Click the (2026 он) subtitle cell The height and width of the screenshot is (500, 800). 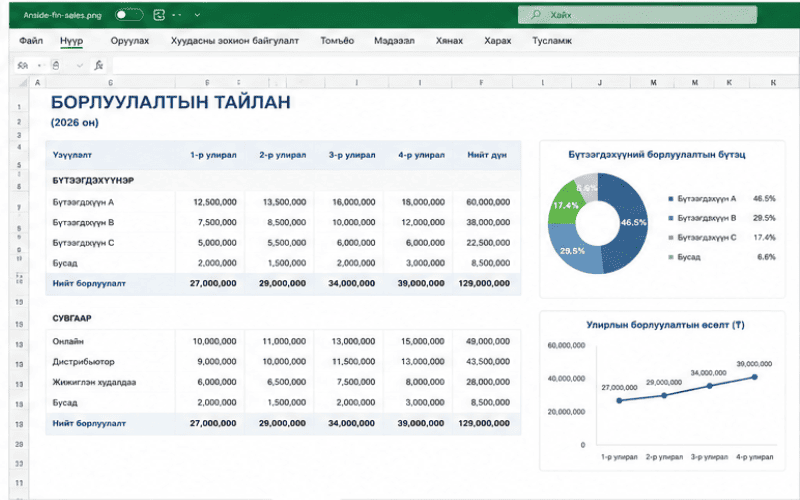[x=74, y=122]
